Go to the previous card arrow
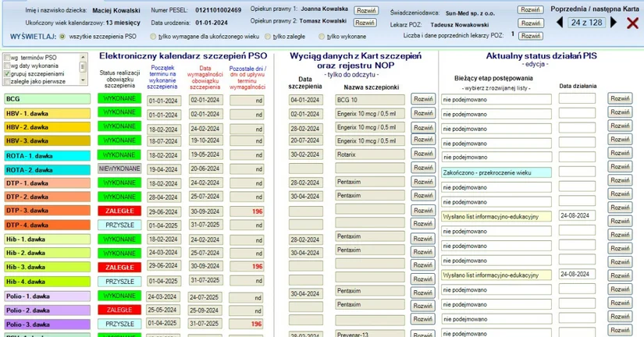 pos(560,22)
